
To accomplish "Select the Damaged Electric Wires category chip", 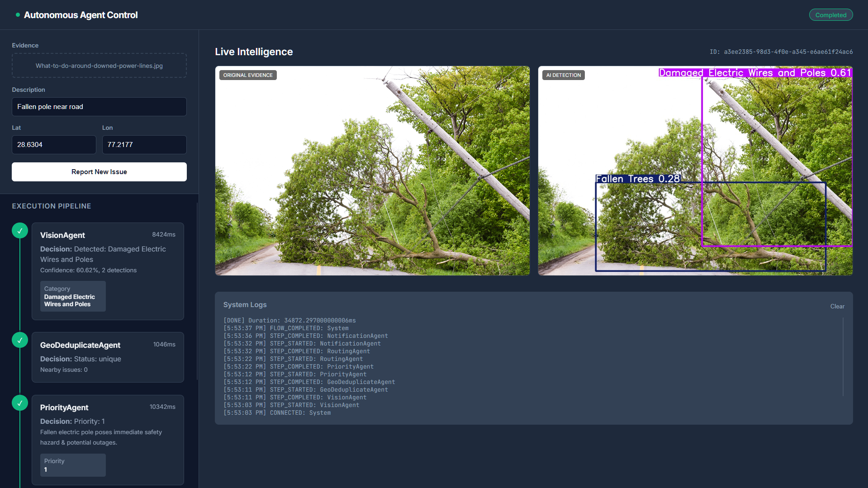I will click(73, 296).
